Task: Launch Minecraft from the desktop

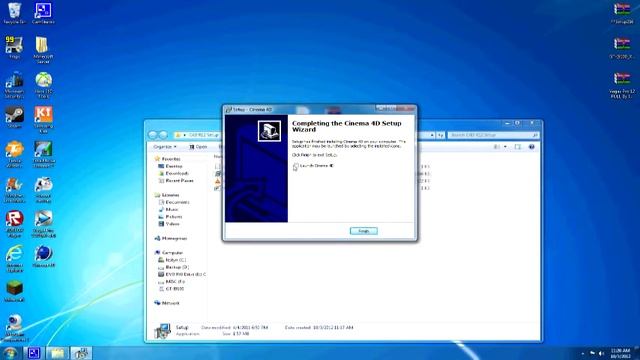Action: point(14,291)
